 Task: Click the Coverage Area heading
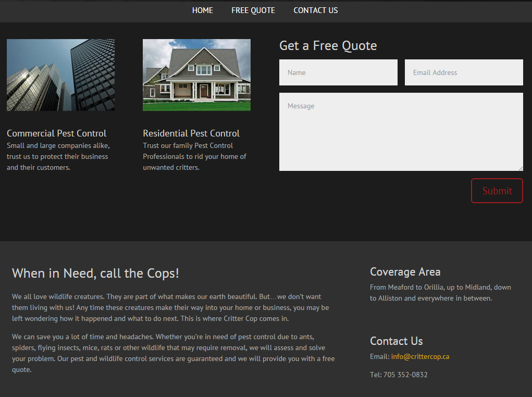405,272
